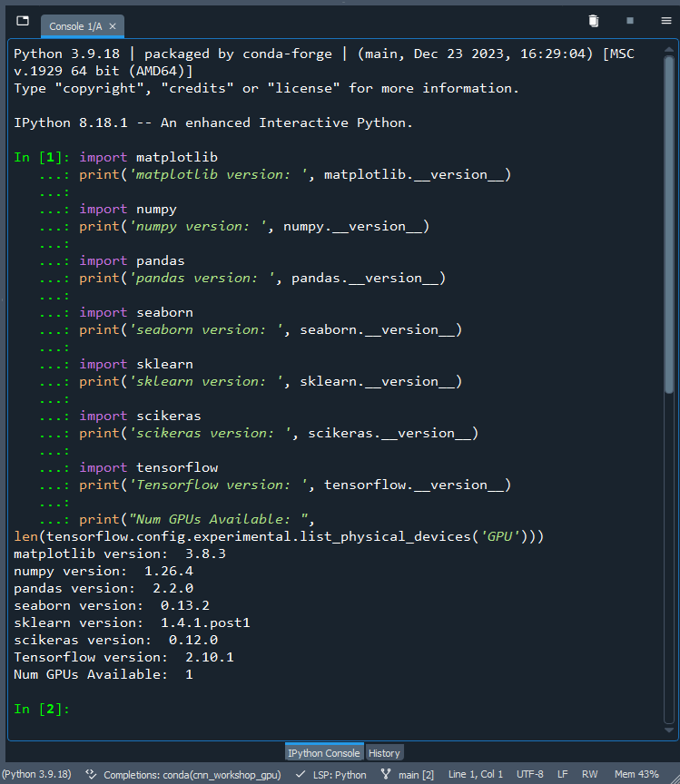Viewport: 680px width, 784px height.
Task: Click the console scrollbar up arrow
Action: 669,50
